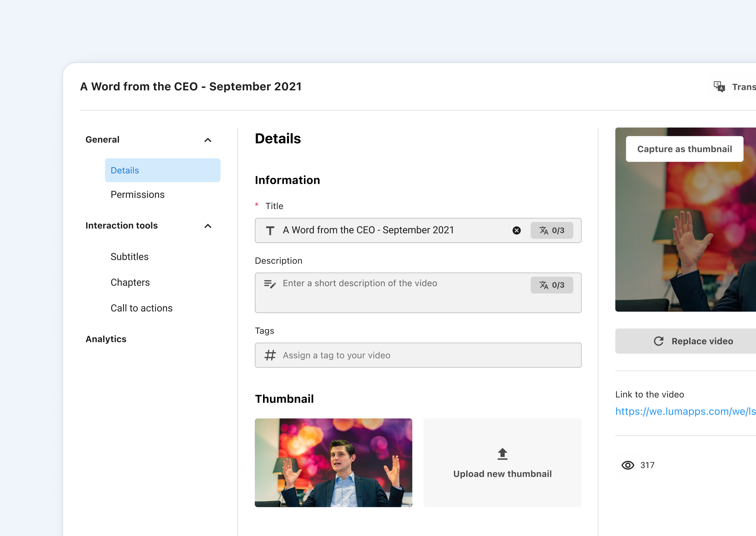The height and width of the screenshot is (536, 756).
Task: Click the Information section heading
Action: coord(287,180)
